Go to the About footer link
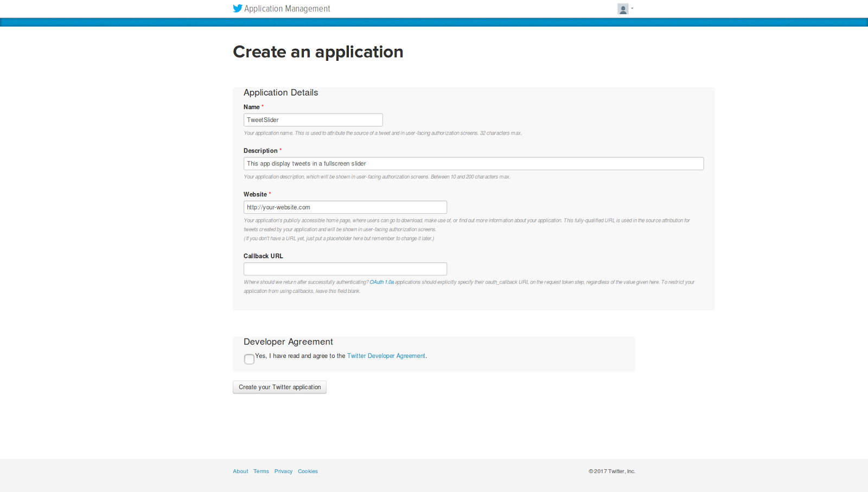The image size is (868, 492). point(240,471)
